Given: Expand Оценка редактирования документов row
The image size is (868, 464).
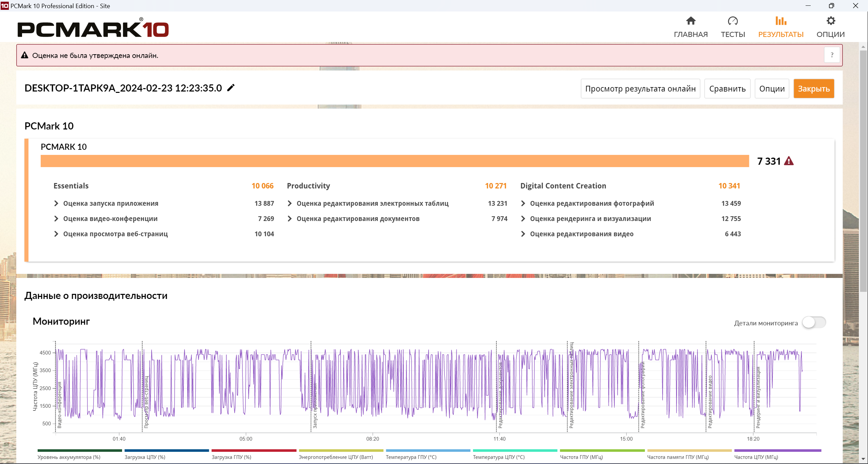Looking at the screenshot, I should pos(290,219).
